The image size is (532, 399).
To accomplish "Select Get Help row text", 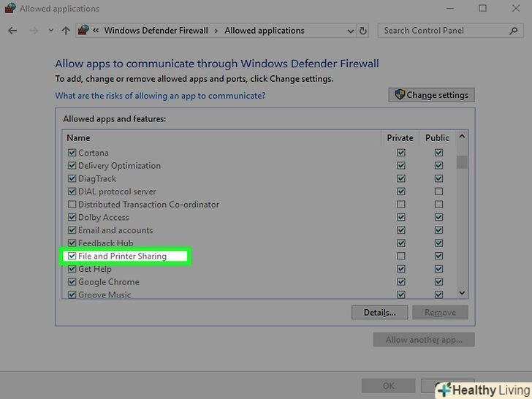I will (95, 269).
